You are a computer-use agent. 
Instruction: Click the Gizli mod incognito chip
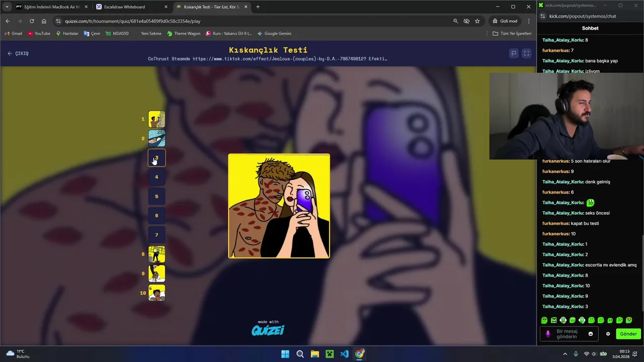(x=505, y=21)
